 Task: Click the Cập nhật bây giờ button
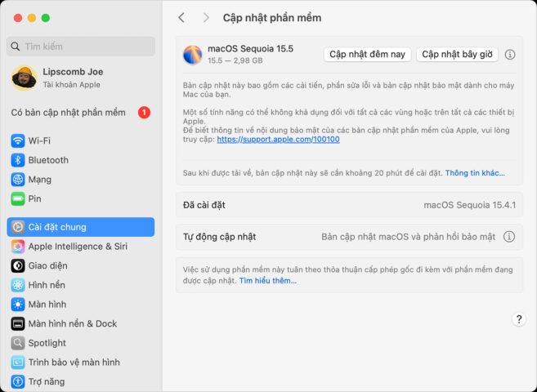(x=457, y=55)
